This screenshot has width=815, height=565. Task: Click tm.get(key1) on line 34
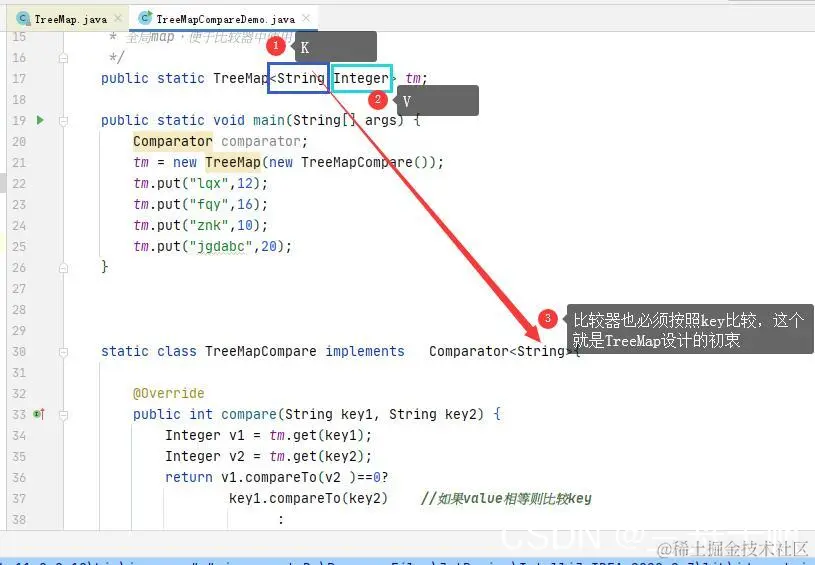coord(317,436)
